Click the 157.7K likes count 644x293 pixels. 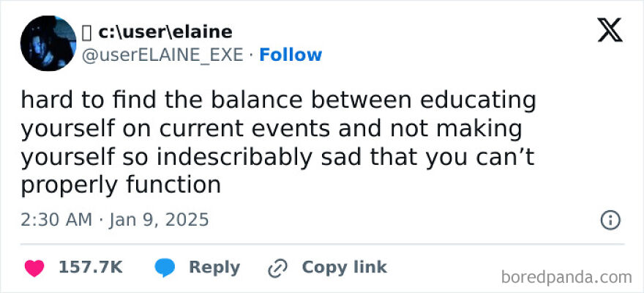point(91,268)
